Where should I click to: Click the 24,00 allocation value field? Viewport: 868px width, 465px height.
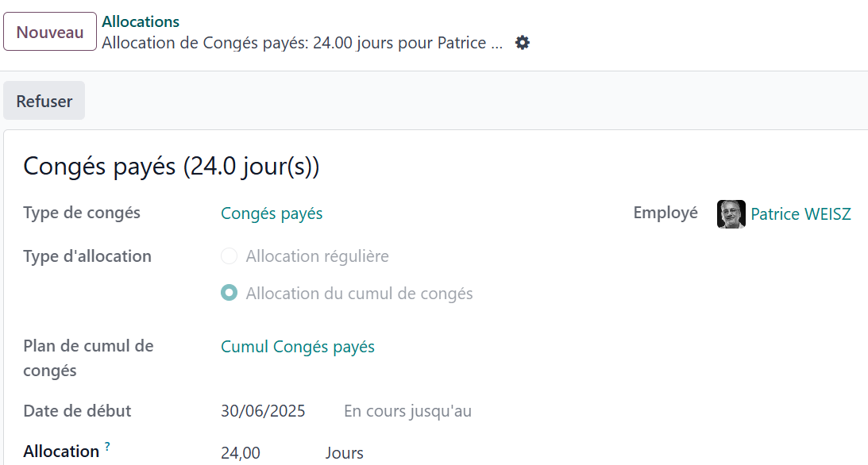coord(241,453)
